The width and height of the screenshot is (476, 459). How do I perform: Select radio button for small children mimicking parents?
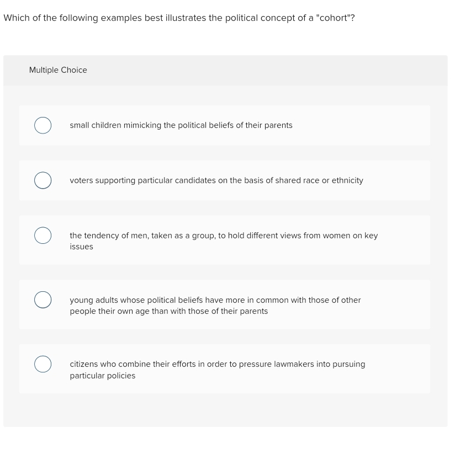[43, 125]
